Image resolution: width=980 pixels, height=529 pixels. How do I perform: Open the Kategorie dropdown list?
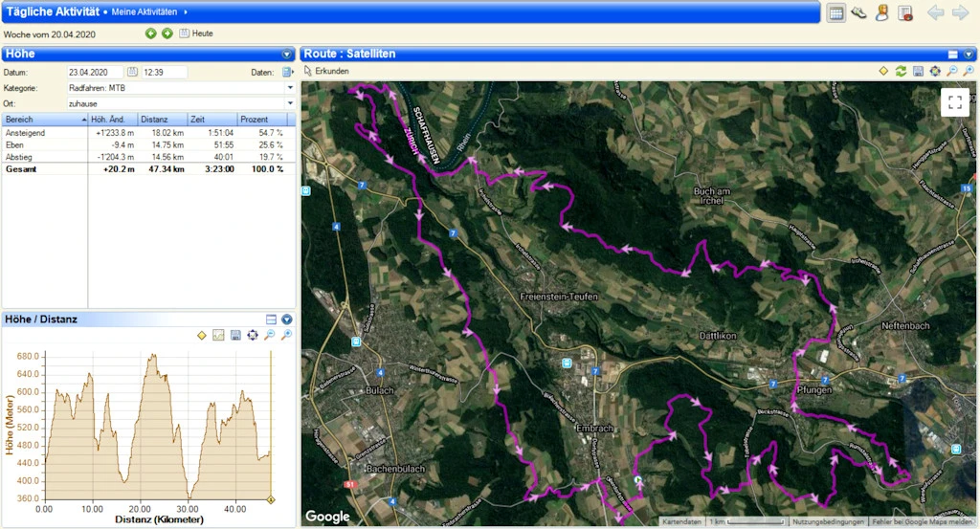tap(289, 88)
